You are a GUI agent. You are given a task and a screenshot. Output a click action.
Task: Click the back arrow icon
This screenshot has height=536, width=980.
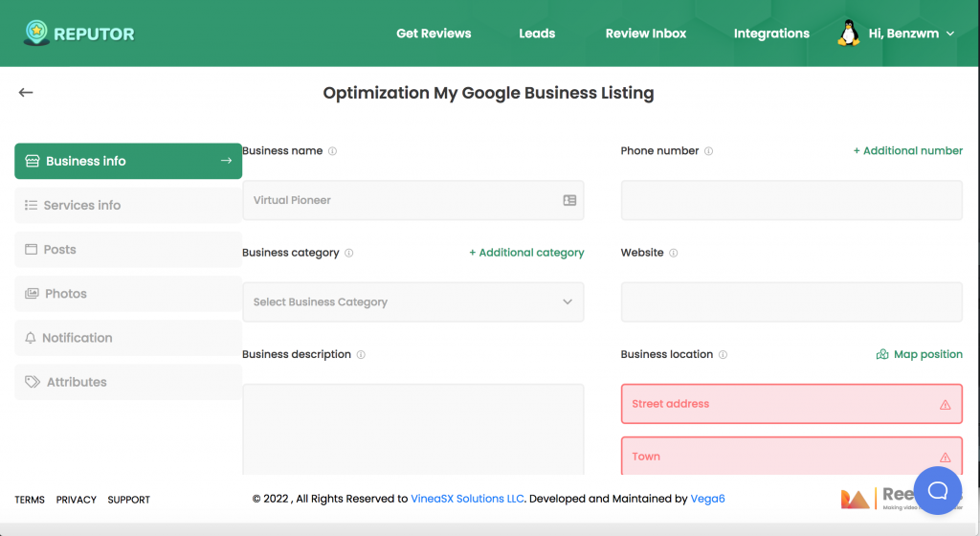tap(26, 93)
